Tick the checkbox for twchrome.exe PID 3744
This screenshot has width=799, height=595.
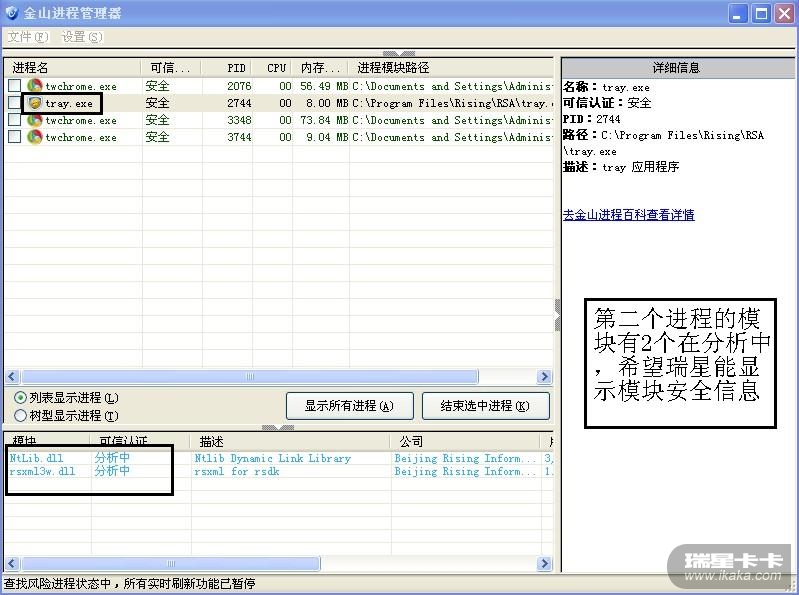15,137
